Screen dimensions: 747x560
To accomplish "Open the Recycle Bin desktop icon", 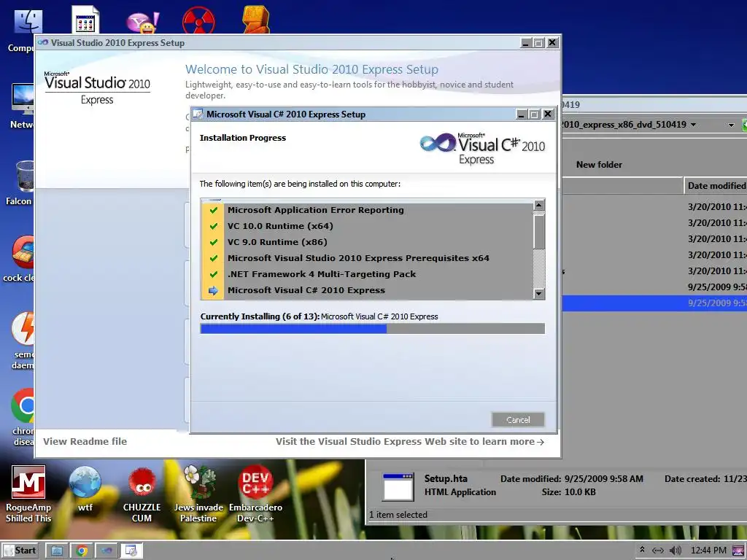I will pyautogui.click(x=19, y=183).
